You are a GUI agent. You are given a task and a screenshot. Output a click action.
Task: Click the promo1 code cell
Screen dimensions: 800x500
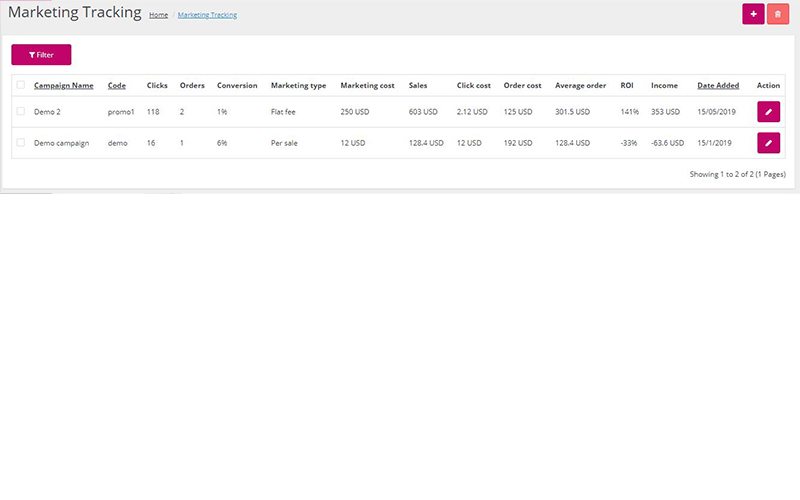click(x=120, y=112)
